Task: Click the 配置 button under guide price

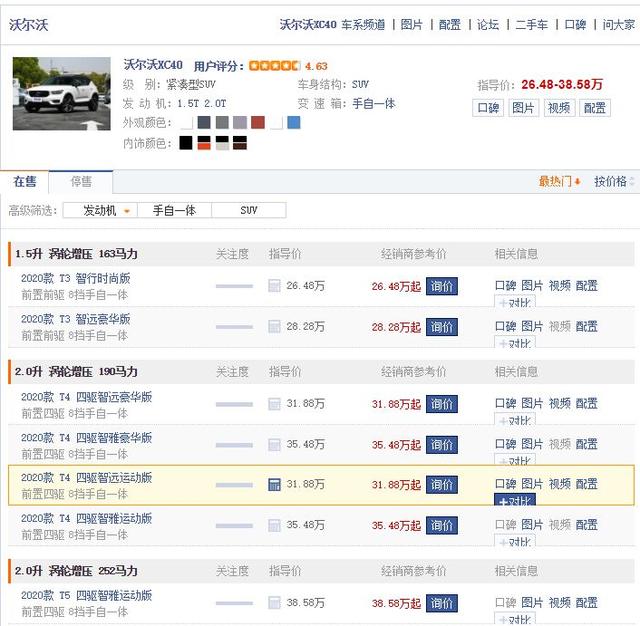Action: click(595, 108)
